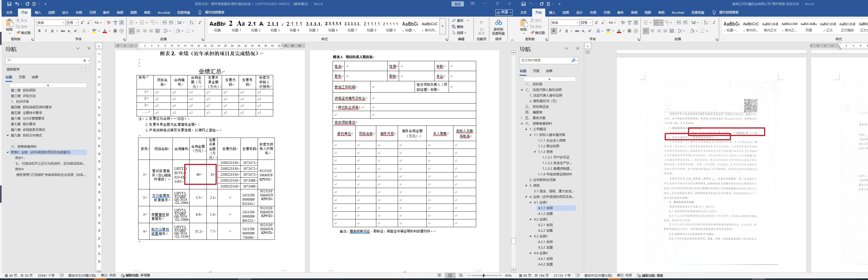Toggle left alignment in right window
Image resolution: width=868 pixels, height=280 pixels.
click(646, 31)
